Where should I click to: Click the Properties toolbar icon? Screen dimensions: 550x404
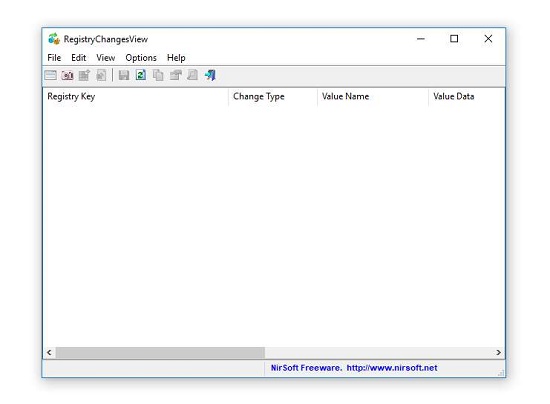175,75
